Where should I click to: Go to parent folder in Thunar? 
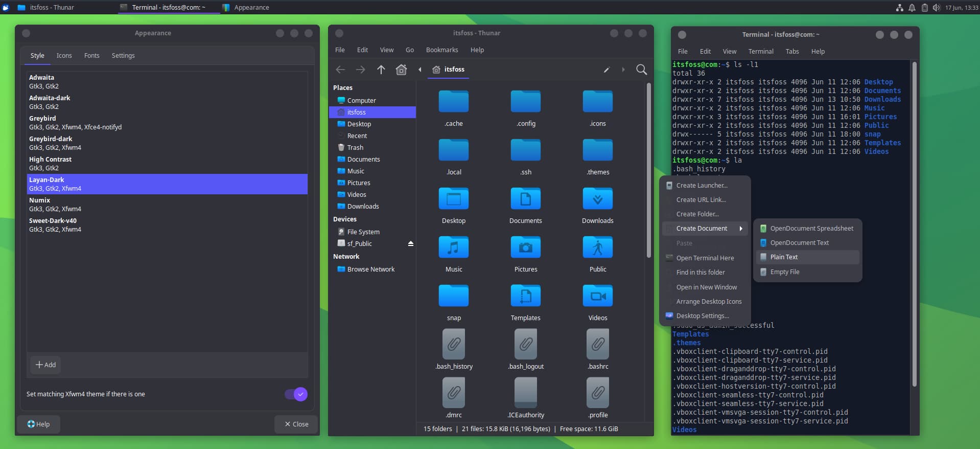(x=381, y=70)
